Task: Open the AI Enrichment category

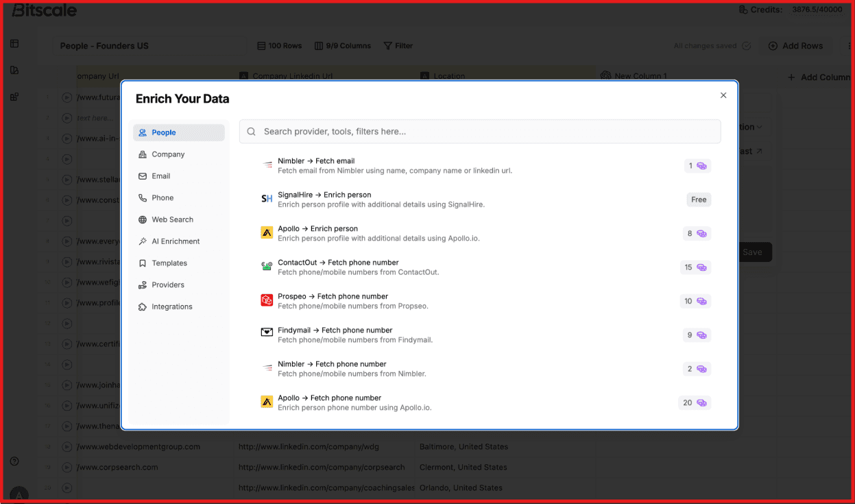Action: 179,241
